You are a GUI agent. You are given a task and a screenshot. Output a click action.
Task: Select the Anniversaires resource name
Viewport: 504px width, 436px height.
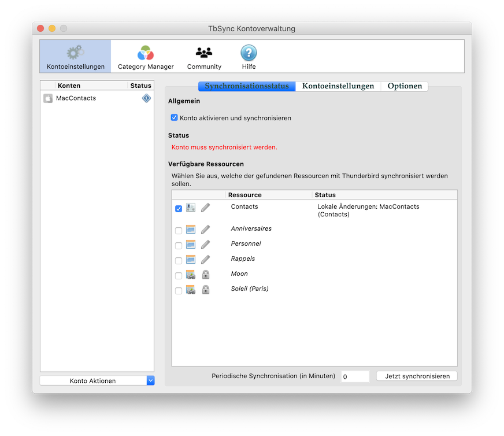click(251, 228)
